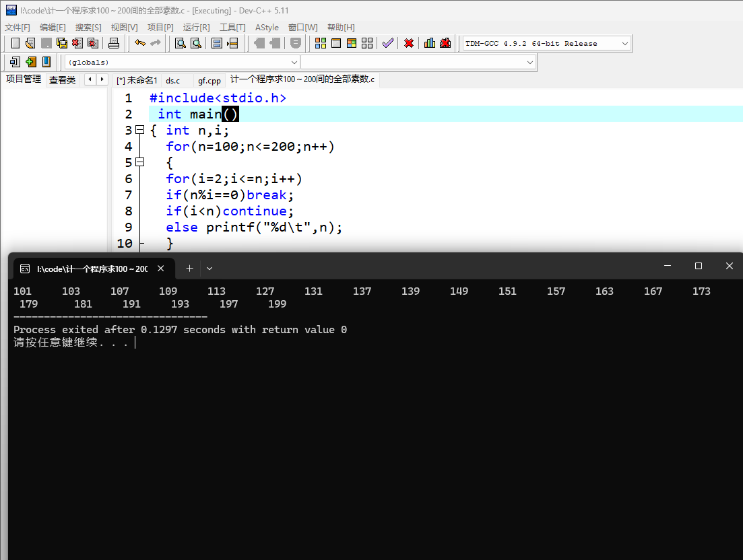The height and width of the screenshot is (560, 743).
Task: Switch to the ds.c file tab
Action: tap(173, 81)
